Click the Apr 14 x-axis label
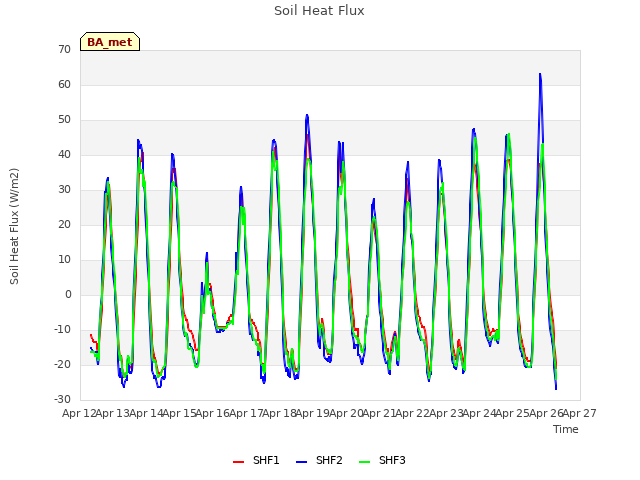 click(146, 413)
